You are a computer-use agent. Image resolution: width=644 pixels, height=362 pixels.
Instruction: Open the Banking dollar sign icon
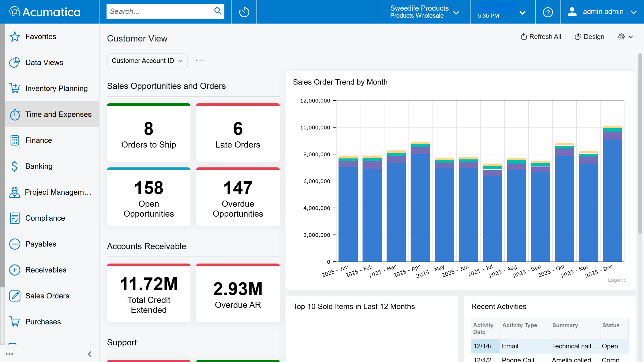(15, 166)
